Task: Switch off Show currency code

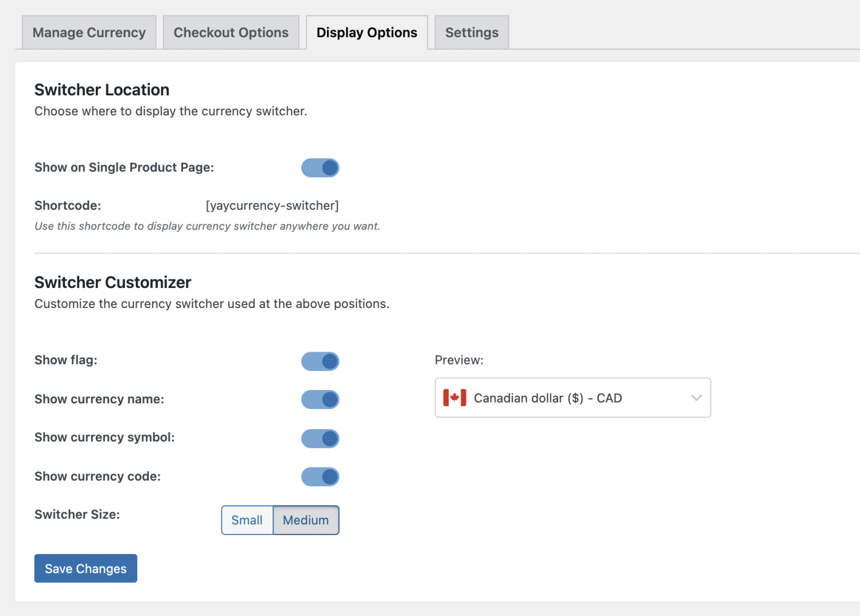Action: click(320, 477)
